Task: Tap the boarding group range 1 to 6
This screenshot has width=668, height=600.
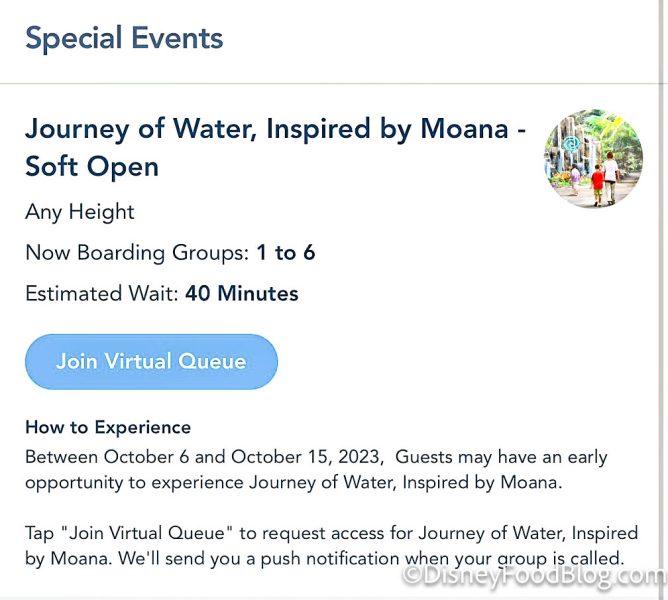Action: [x=285, y=253]
